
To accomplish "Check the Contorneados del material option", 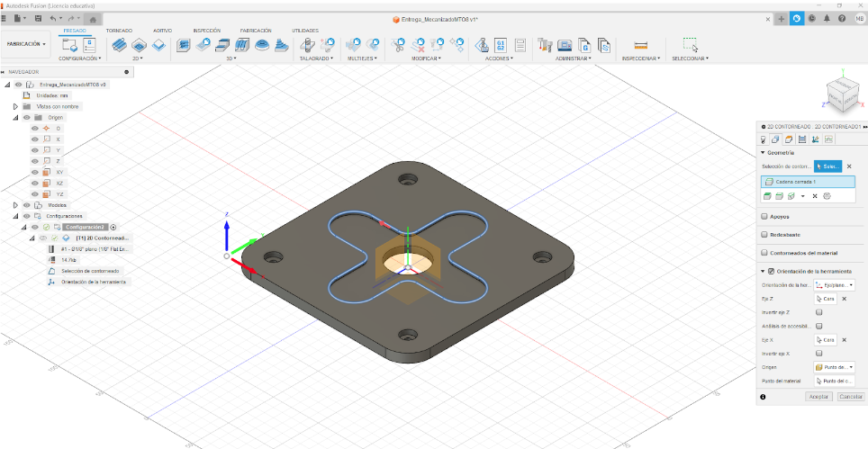I will pos(764,253).
